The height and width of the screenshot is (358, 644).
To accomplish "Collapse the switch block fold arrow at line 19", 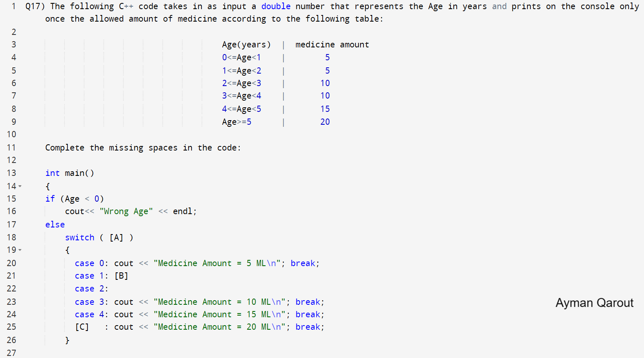I will (20, 250).
